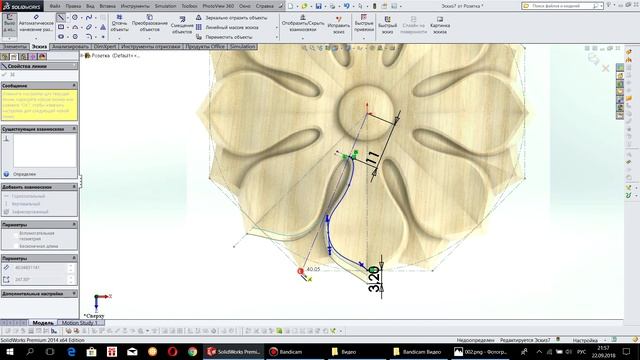
Task: Open the Вставка menu
Action: 107,6
